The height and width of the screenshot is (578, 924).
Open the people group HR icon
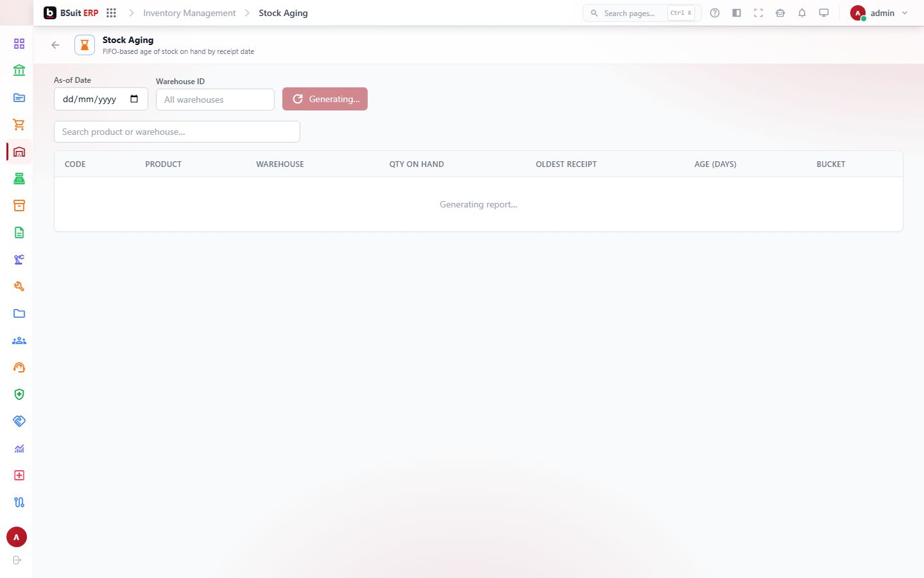(x=19, y=340)
